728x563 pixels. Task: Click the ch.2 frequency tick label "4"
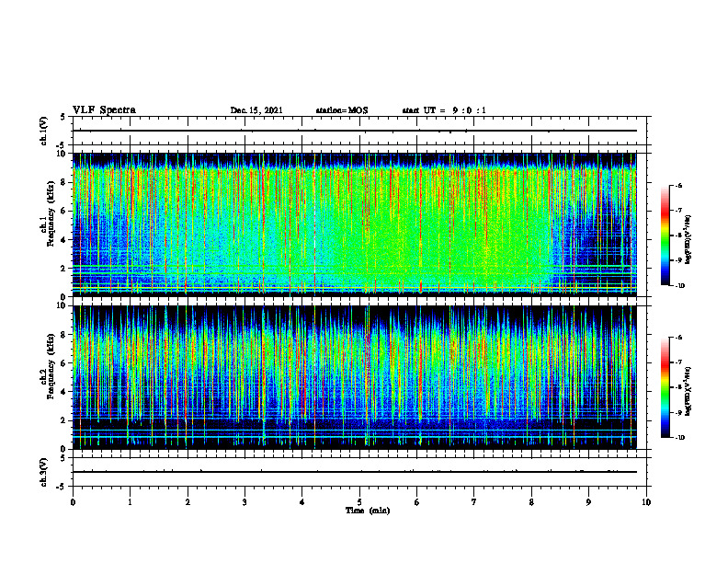[64, 392]
